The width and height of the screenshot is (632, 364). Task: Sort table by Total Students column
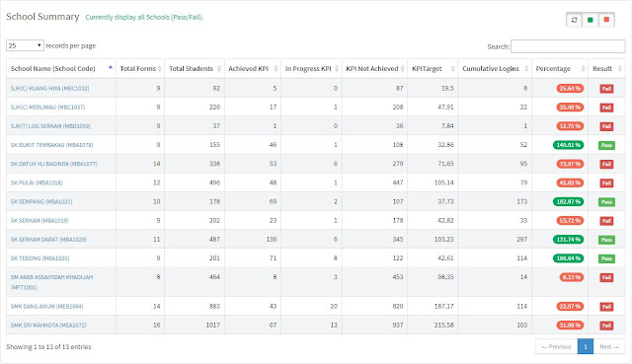coord(195,68)
